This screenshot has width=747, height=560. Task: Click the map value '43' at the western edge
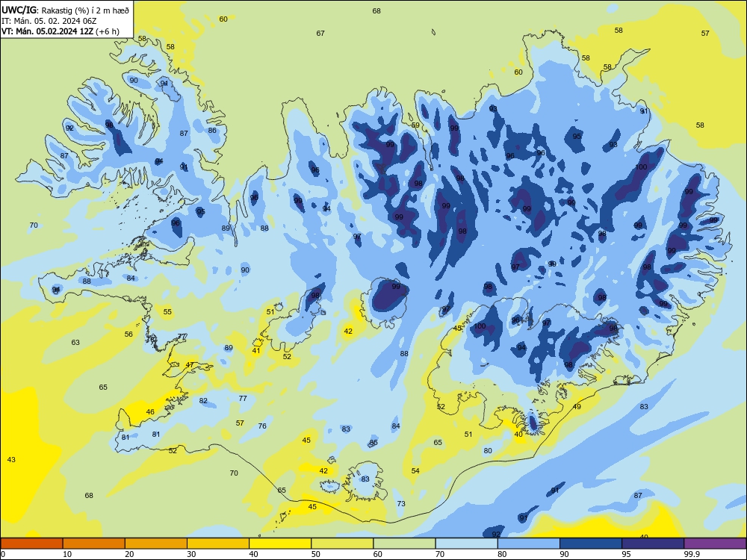tap(11, 459)
